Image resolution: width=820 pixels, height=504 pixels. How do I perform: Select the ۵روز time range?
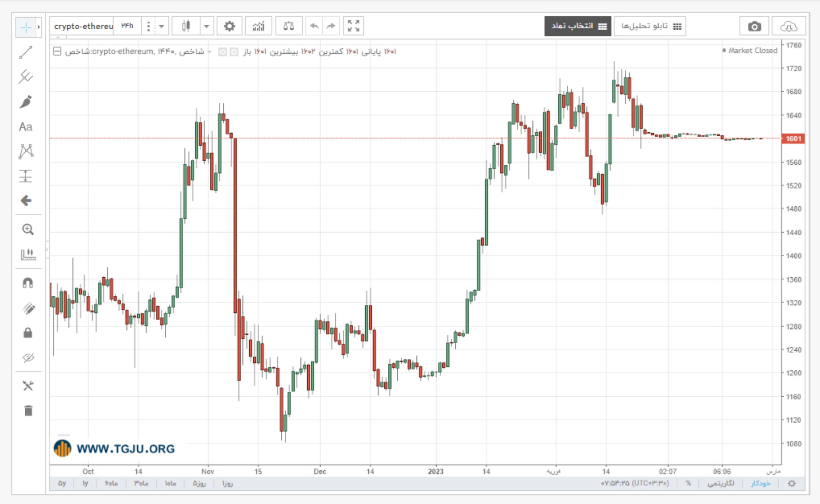(199, 483)
